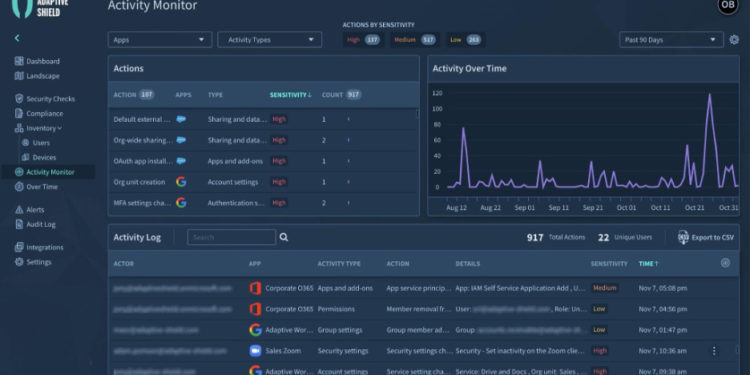Open the Apps filter dropdown
Image resolution: width=750 pixels, height=375 pixels.
tap(160, 40)
